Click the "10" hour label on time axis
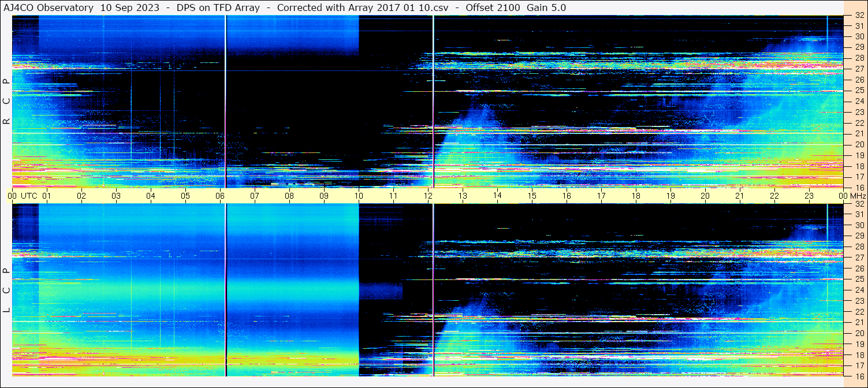This screenshot has width=868, height=388. [x=359, y=196]
